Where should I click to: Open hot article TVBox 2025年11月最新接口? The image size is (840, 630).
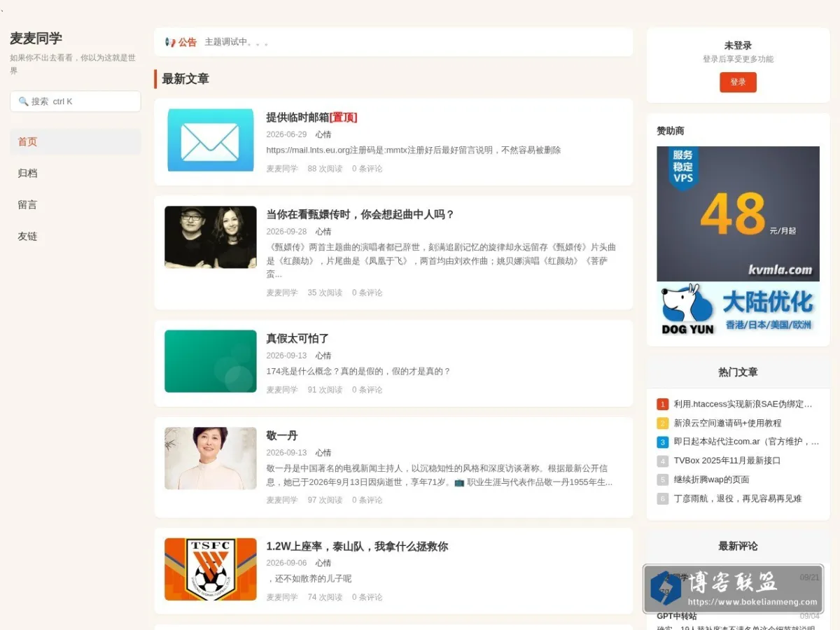pyautogui.click(x=727, y=461)
